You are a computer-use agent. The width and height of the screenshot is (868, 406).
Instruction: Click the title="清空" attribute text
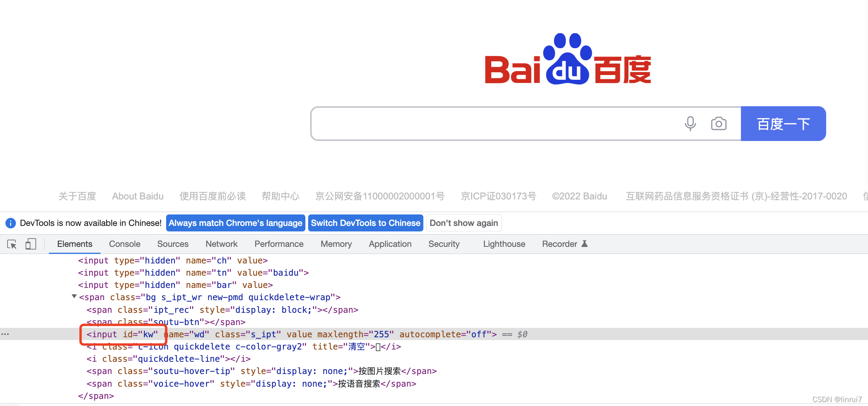point(341,347)
